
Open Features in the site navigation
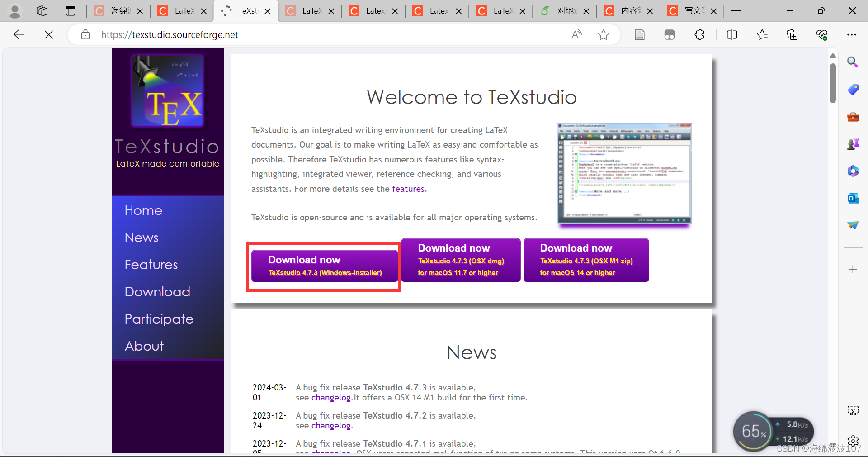[151, 265]
